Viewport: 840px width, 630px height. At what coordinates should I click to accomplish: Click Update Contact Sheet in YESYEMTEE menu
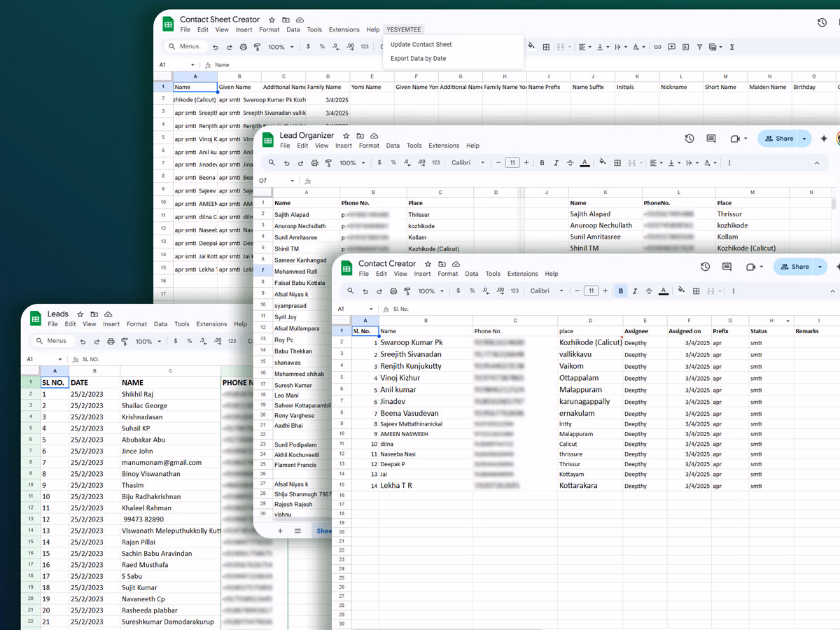pos(421,44)
